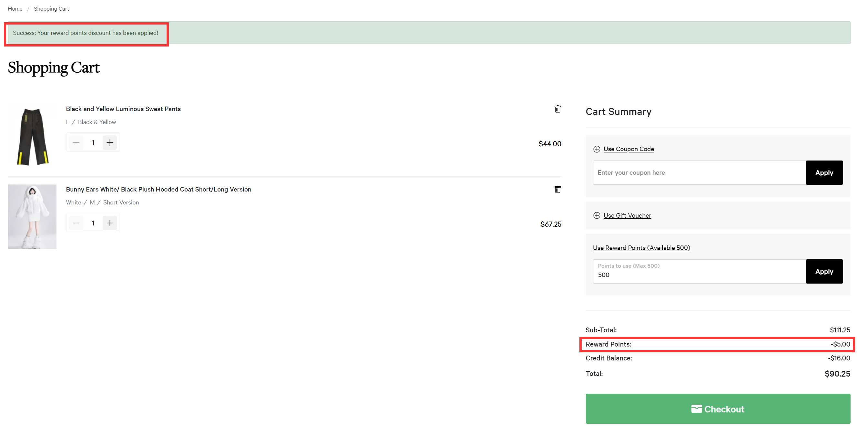
Task: Open the Bunny Ears Coat thumbnail
Action: tap(32, 216)
